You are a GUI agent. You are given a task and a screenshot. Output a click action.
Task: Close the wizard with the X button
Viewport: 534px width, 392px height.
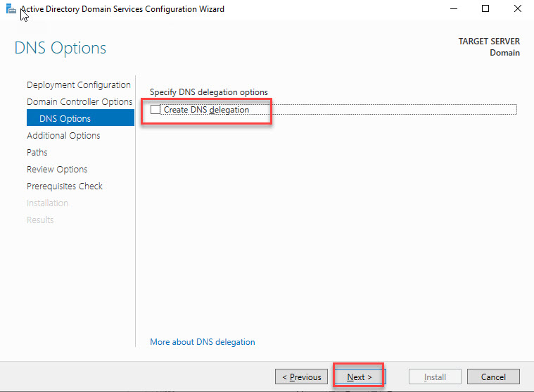(x=518, y=9)
